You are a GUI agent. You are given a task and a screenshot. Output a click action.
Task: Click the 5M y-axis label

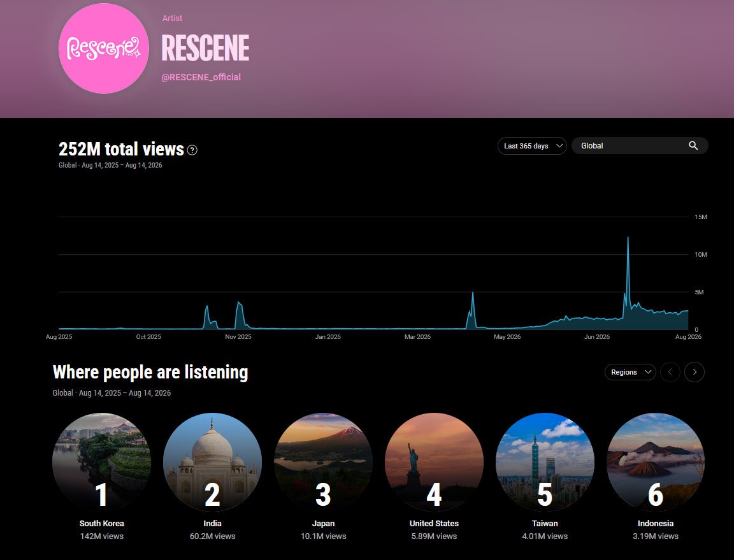[x=700, y=292]
